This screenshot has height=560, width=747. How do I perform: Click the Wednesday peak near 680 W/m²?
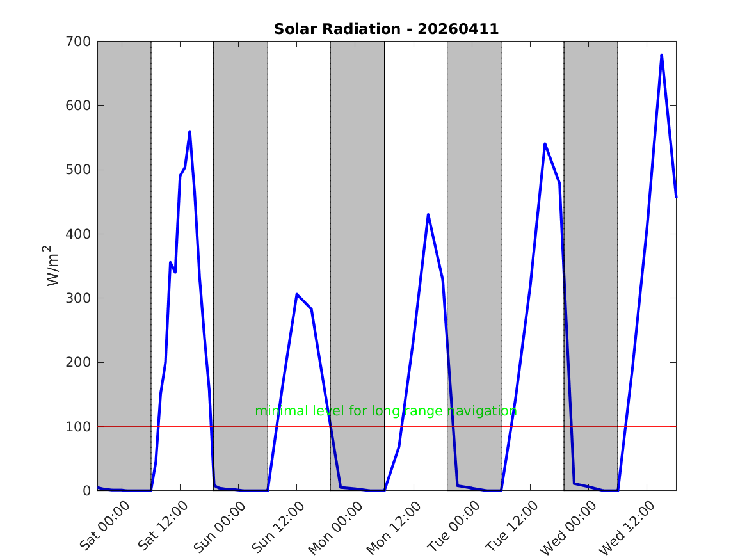(661, 55)
